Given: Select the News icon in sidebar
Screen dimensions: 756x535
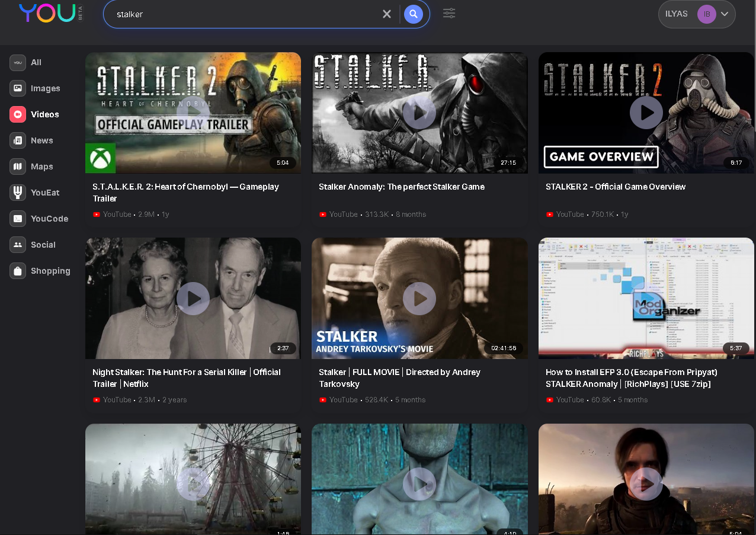Looking at the screenshot, I should click(x=18, y=140).
